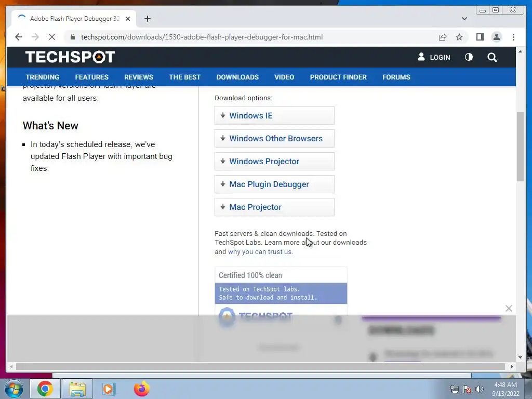Download the Mac Plugin Debugger version

coord(274,184)
